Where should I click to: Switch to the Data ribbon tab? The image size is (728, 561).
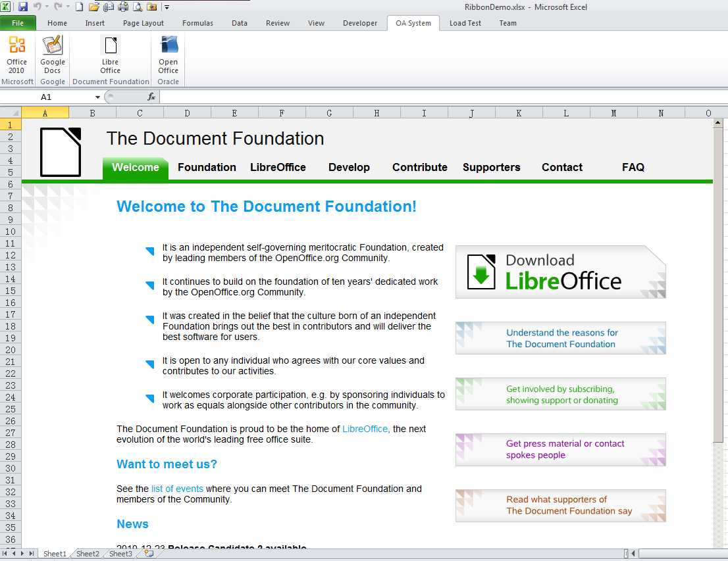[240, 23]
